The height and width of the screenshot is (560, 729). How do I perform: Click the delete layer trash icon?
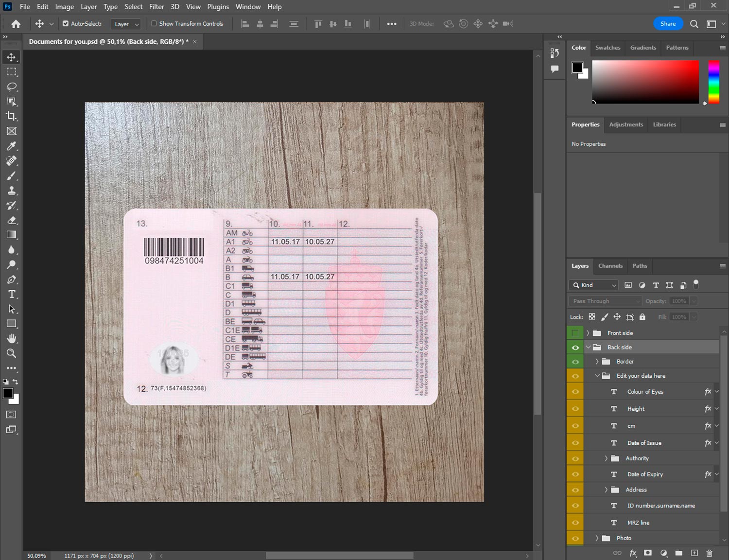(709, 553)
